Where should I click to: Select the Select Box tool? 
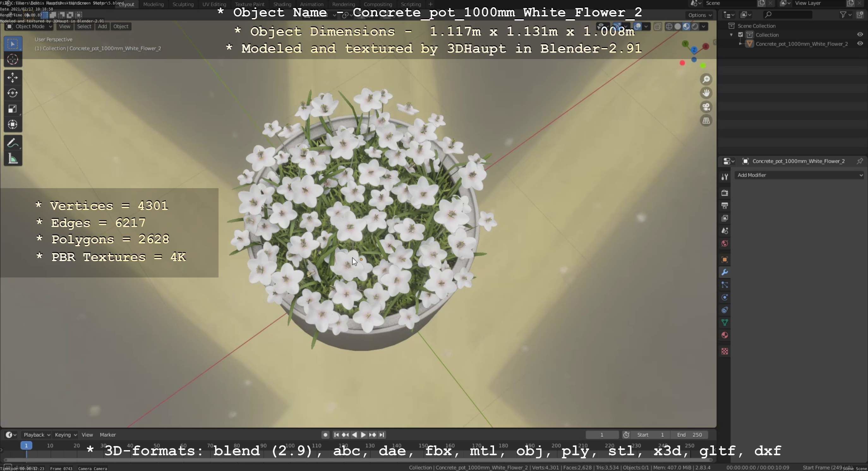(x=13, y=44)
